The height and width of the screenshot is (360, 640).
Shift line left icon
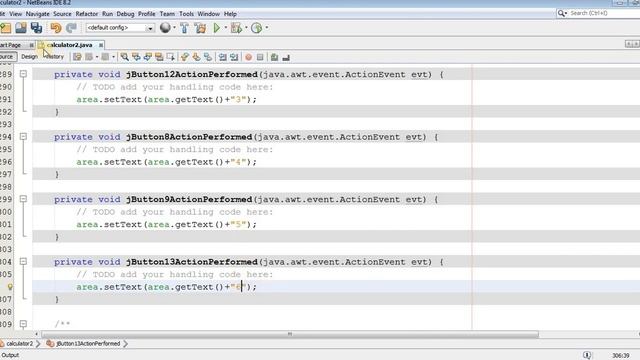pos(222,57)
